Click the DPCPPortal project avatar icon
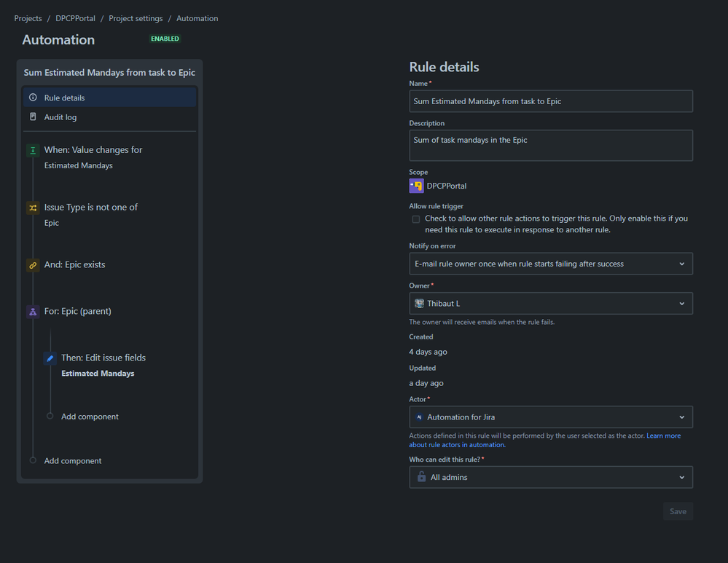Image resolution: width=728 pixels, height=563 pixels. 416,186
